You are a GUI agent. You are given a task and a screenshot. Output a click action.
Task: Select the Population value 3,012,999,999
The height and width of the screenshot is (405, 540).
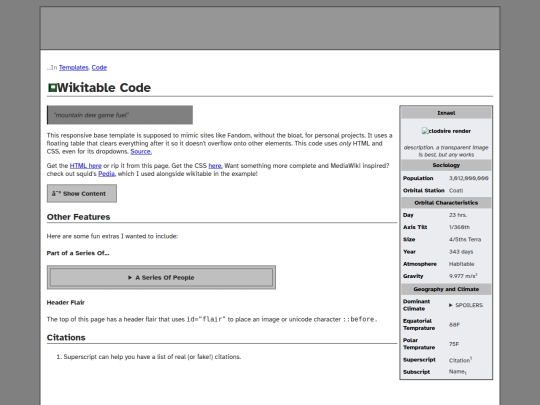click(x=469, y=178)
